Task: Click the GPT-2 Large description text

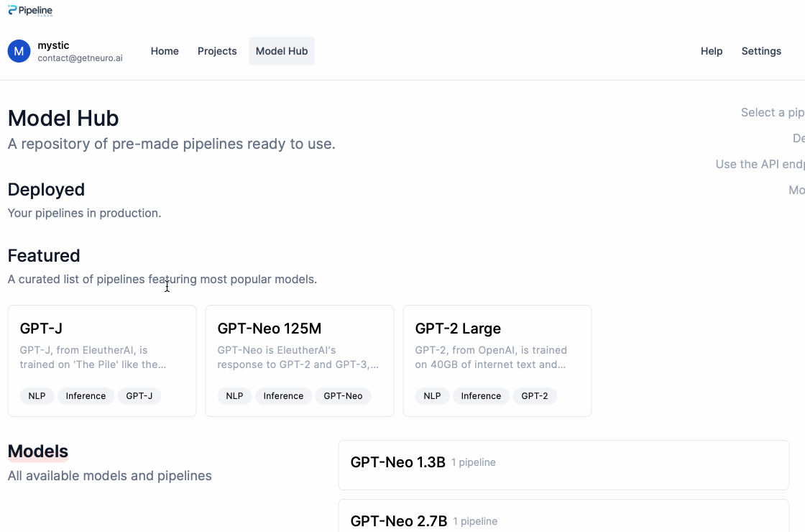Action: (491, 357)
